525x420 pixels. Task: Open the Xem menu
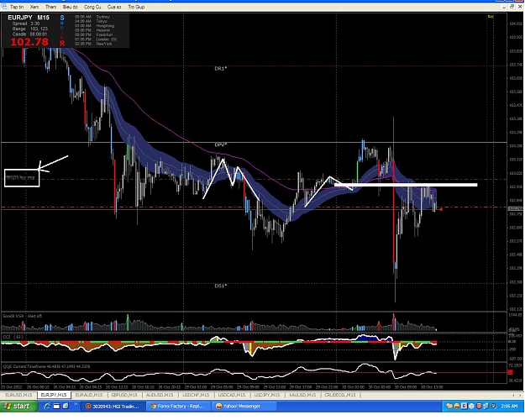click(34, 7)
